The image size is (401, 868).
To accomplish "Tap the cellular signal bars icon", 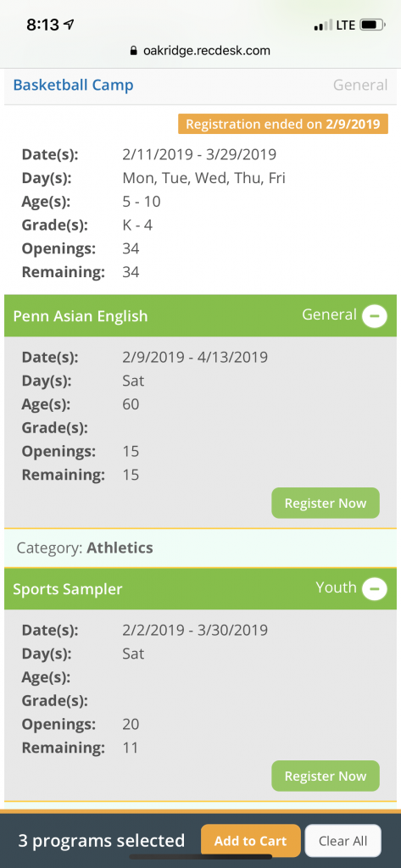I will [x=324, y=25].
